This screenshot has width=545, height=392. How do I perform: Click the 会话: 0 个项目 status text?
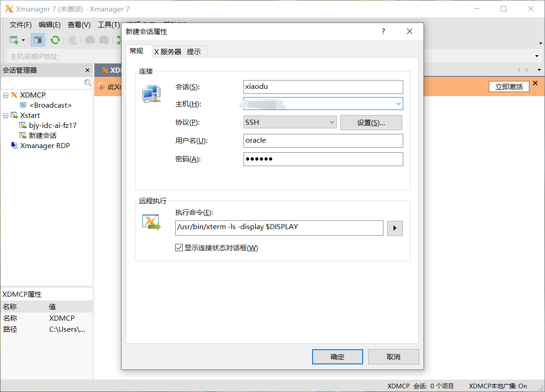pyautogui.click(x=434, y=386)
